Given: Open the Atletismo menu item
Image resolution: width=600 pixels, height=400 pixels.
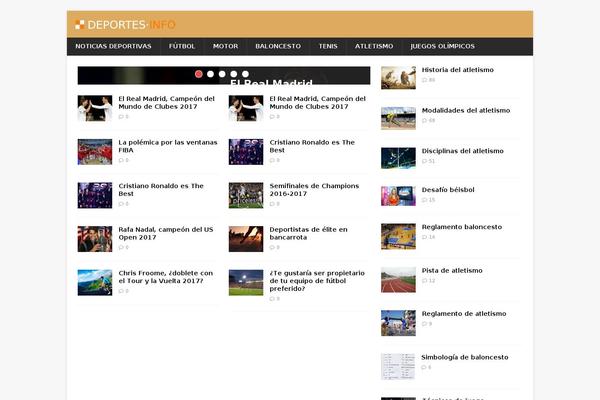Looking at the screenshot, I should tap(374, 46).
